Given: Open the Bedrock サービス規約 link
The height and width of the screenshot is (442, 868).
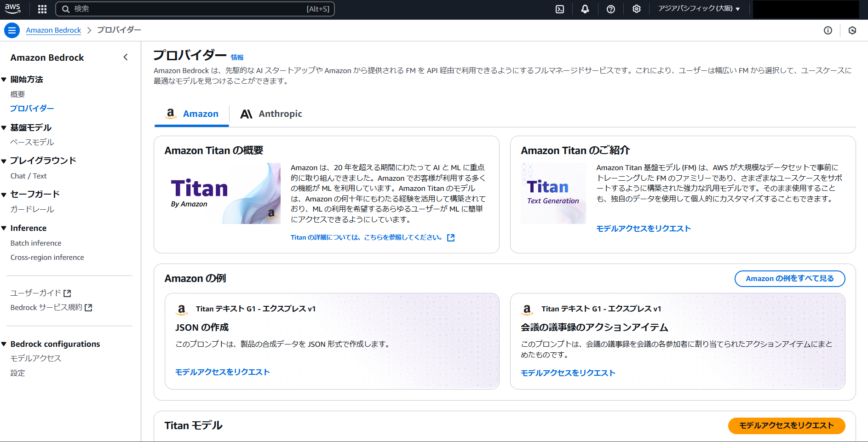Looking at the screenshot, I should pyautogui.click(x=52, y=307).
